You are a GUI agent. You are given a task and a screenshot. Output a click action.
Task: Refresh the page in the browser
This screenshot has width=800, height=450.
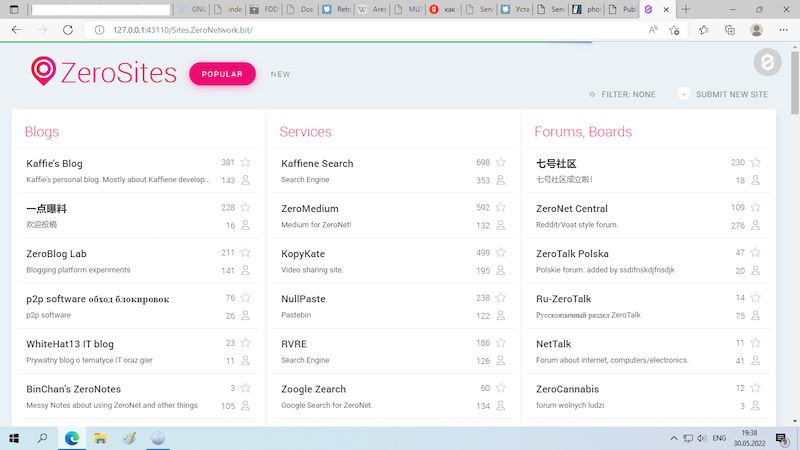coord(68,30)
